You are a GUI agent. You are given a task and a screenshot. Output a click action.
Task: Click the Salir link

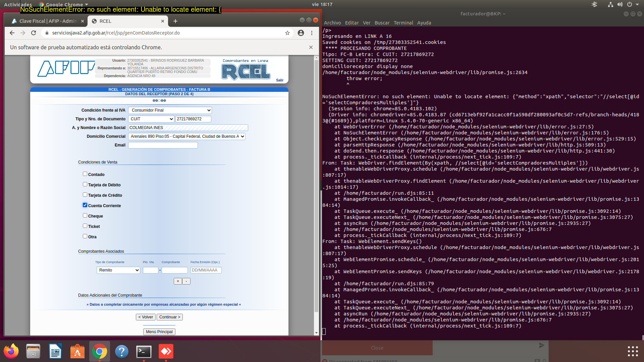(280, 80)
